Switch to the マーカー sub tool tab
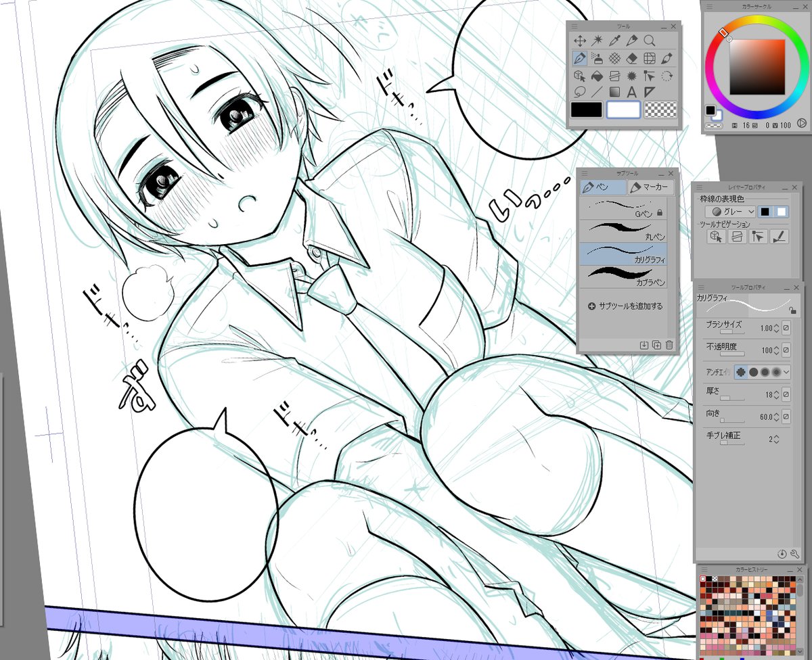The image size is (812, 660). click(650, 187)
